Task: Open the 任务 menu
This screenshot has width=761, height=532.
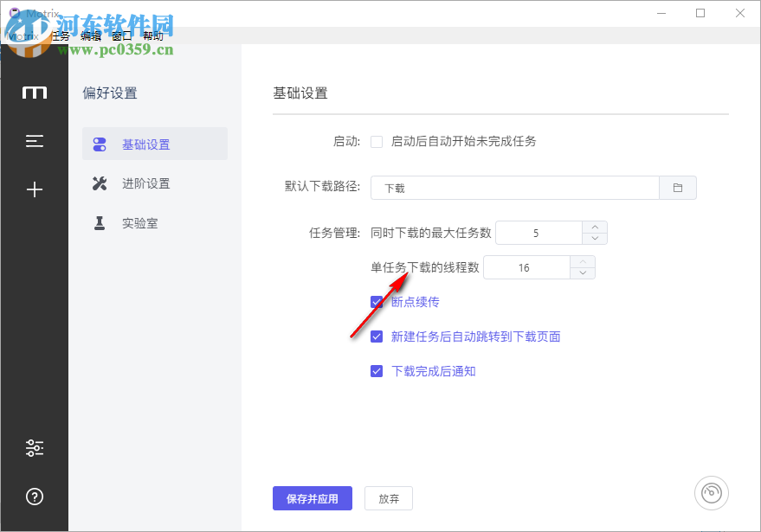Action: [61, 35]
